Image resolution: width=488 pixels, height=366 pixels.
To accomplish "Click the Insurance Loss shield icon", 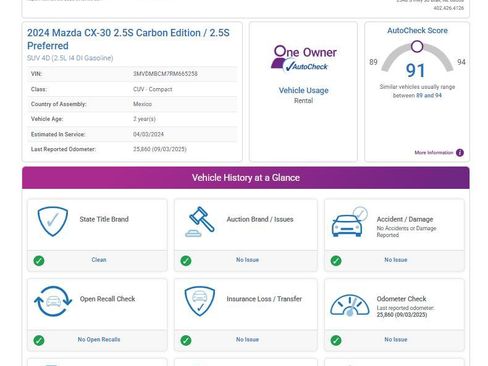I will (200, 301).
